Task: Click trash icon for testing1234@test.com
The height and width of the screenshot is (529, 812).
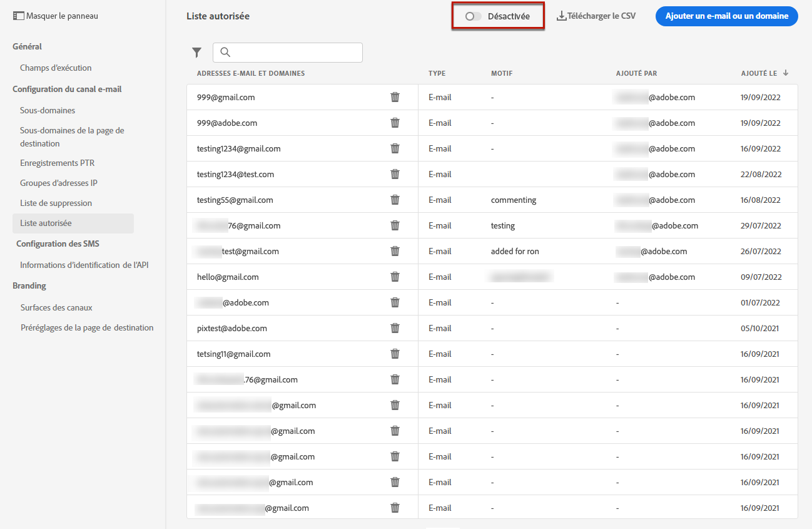Action: click(x=395, y=174)
